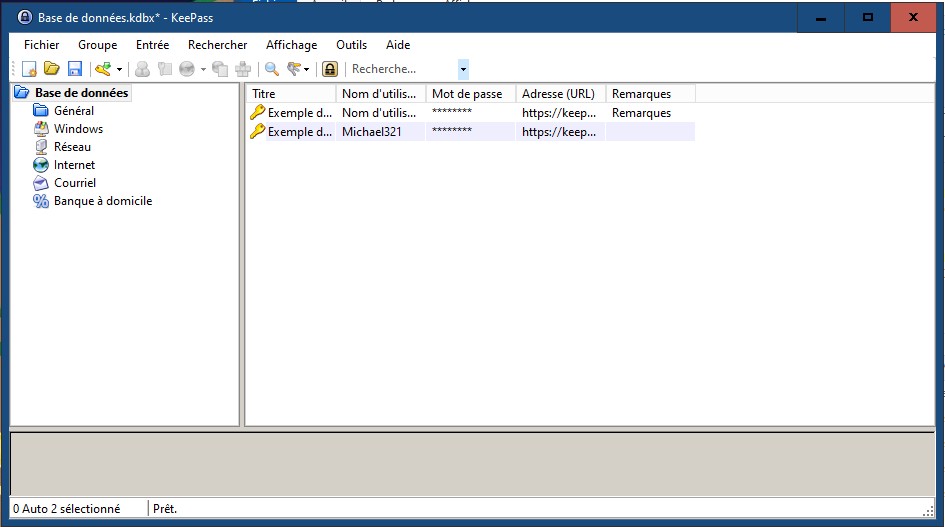The height and width of the screenshot is (527, 945).
Task: Open the Entrée menu
Action: [x=152, y=45]
